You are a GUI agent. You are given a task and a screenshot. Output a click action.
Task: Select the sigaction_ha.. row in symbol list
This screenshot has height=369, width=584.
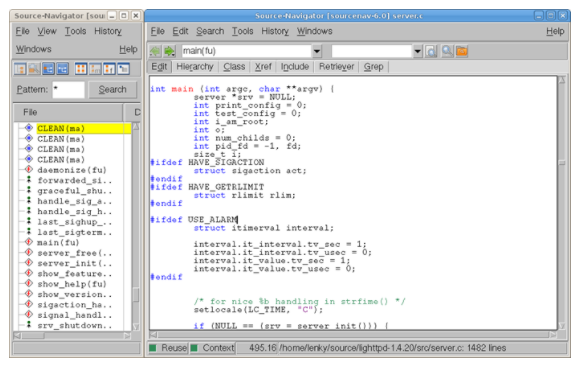coord(74,305)
